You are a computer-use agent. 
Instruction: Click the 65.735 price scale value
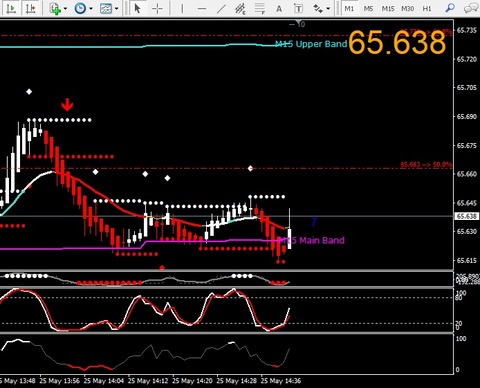pos(466,30)
